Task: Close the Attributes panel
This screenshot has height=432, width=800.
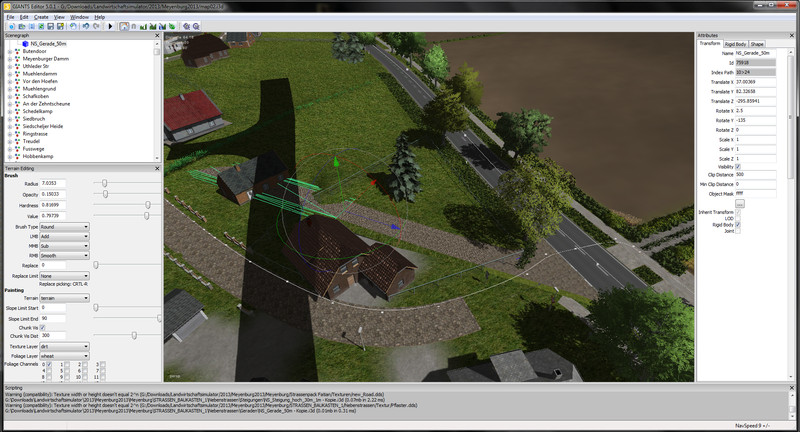Action: (792, 36)
